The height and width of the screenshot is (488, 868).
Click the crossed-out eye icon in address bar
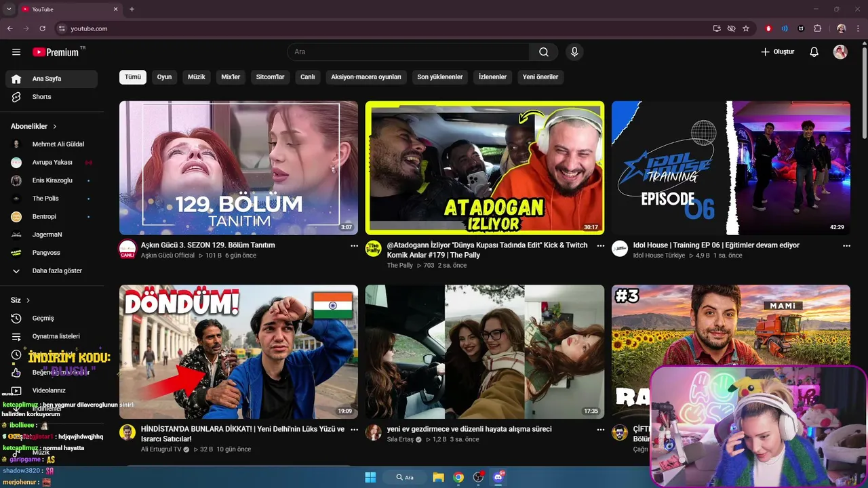[x=731, y=28]
